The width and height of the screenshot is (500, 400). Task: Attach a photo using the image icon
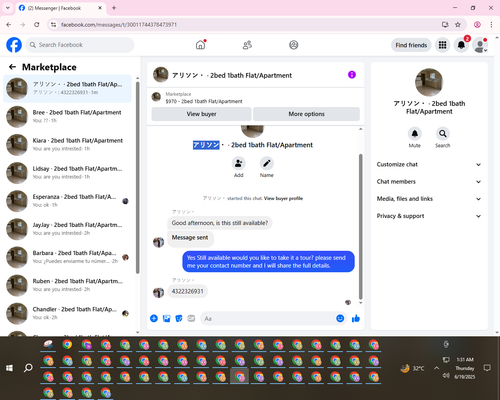pyautogui.click(x=166, y=318)
